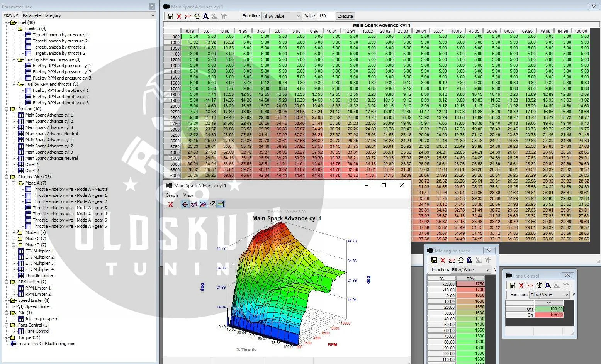Toggle the surface plot mode in graph toolbar

point(203,205)
